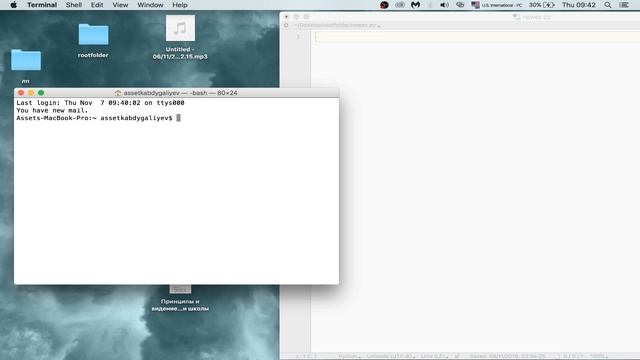Click the "You have new mail." line
Image resolution: width=640 pixels, height=360 pixels.
click(52, 111)
